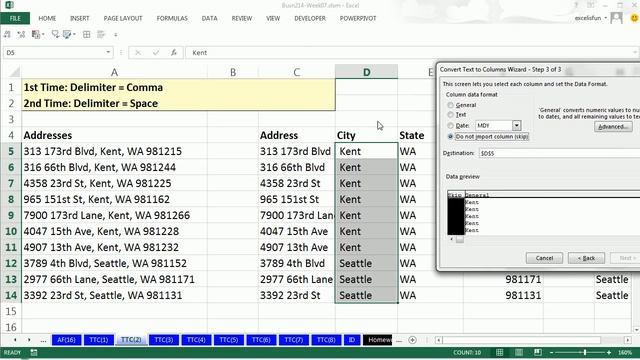
Task: Click horizontal scrollbar left arrow
Action: click(438, 340)
